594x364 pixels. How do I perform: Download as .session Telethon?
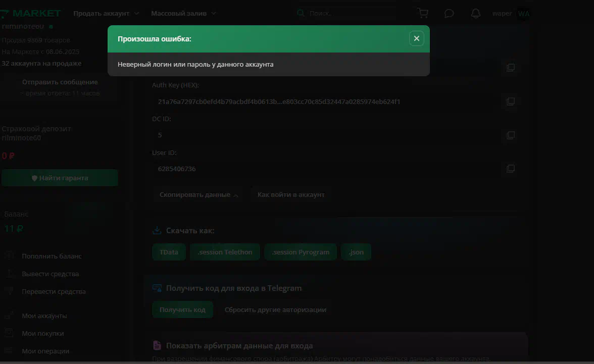(x=225, y=252)
